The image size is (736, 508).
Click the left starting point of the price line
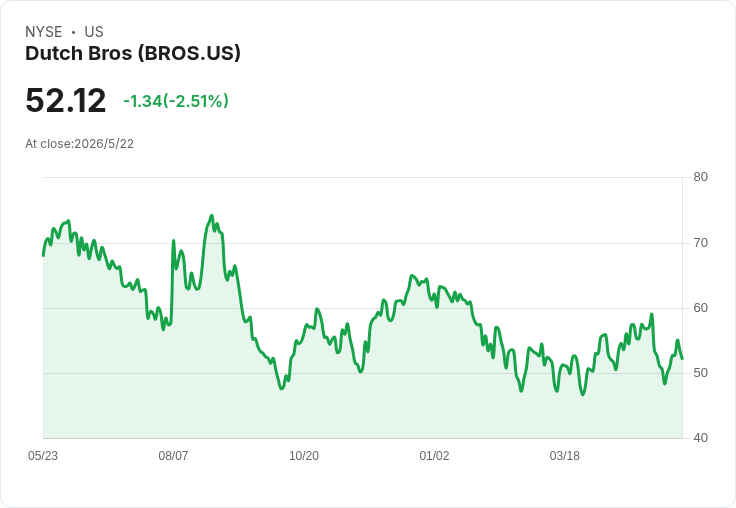[x=43, y=255]
